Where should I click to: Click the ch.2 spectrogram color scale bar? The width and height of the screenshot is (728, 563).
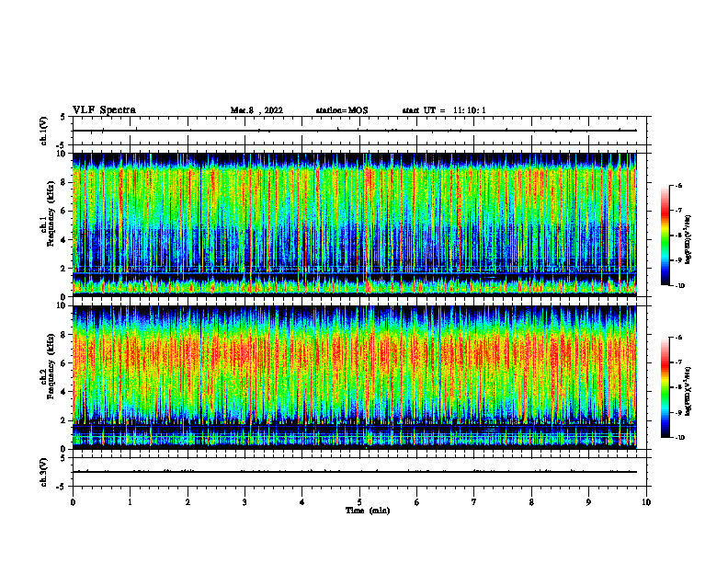pyautogui.click(x=665, y=387)
